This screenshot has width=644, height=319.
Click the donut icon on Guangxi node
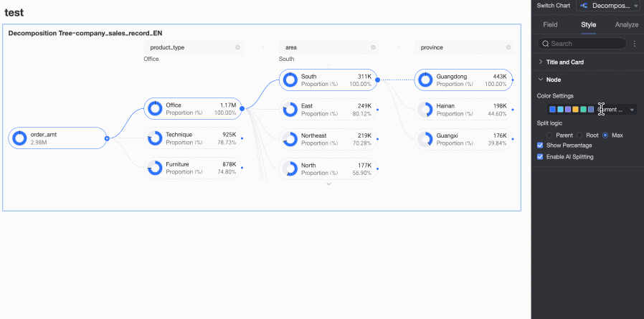point(425,139)
